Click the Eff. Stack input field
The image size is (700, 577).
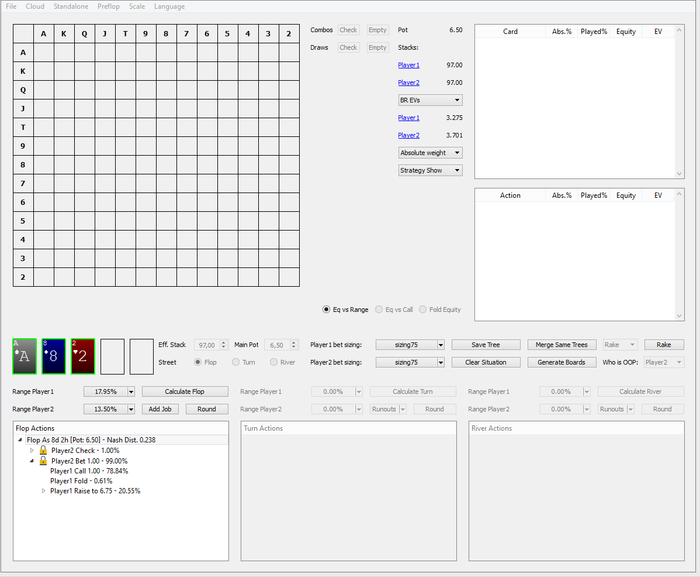coord(207,345)
